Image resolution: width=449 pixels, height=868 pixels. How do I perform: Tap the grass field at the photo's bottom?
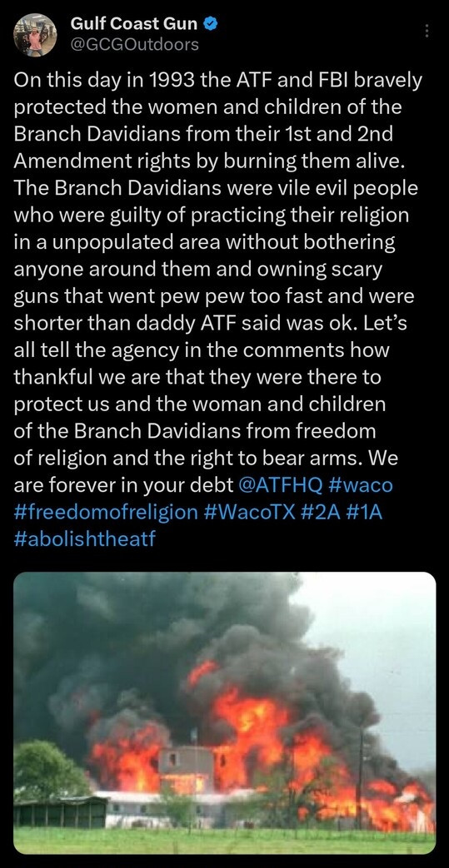pyautogui.click(x=225, y=840)
